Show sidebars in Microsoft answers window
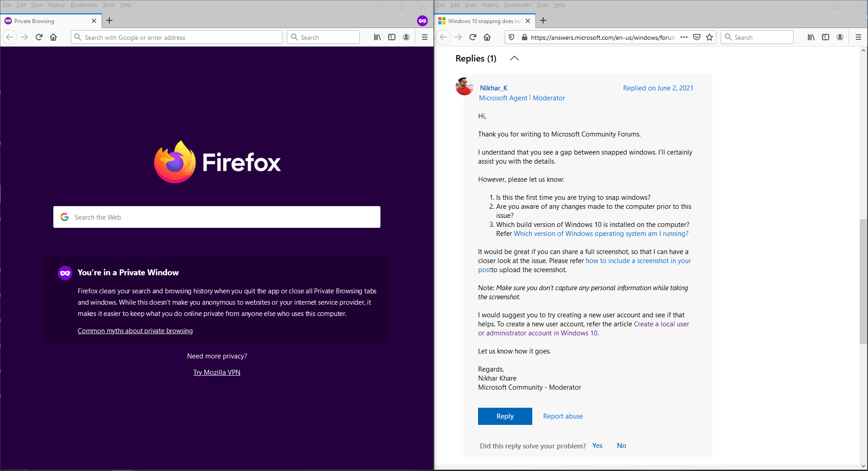Viewport: 868px width, 471px height. [x=826, y=38]
